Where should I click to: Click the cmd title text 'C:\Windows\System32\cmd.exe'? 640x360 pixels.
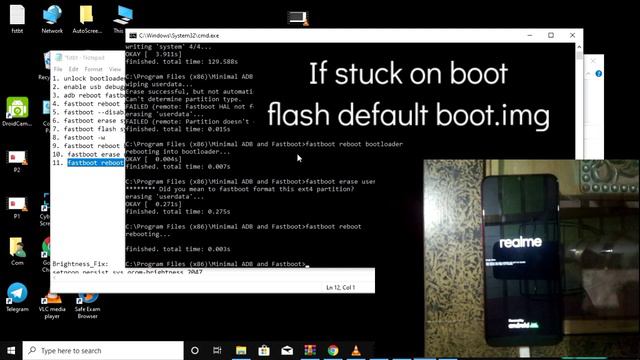(x=179, y=36)
